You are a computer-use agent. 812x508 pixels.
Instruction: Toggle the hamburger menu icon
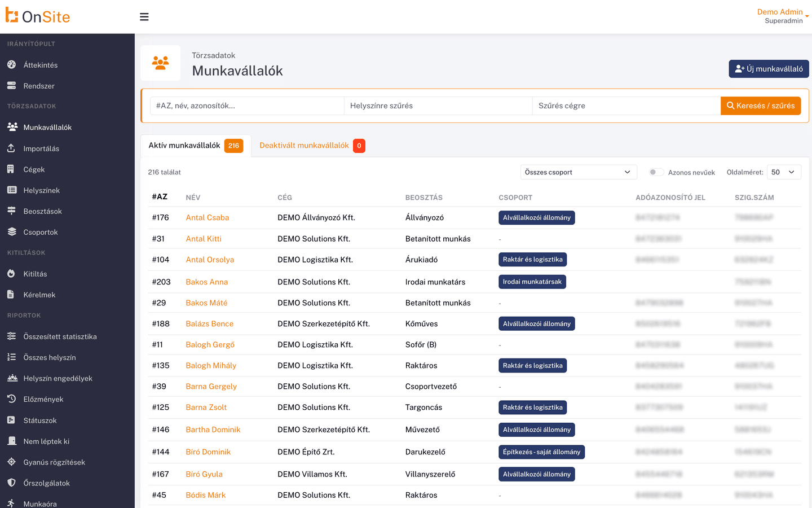click(144, 17)
